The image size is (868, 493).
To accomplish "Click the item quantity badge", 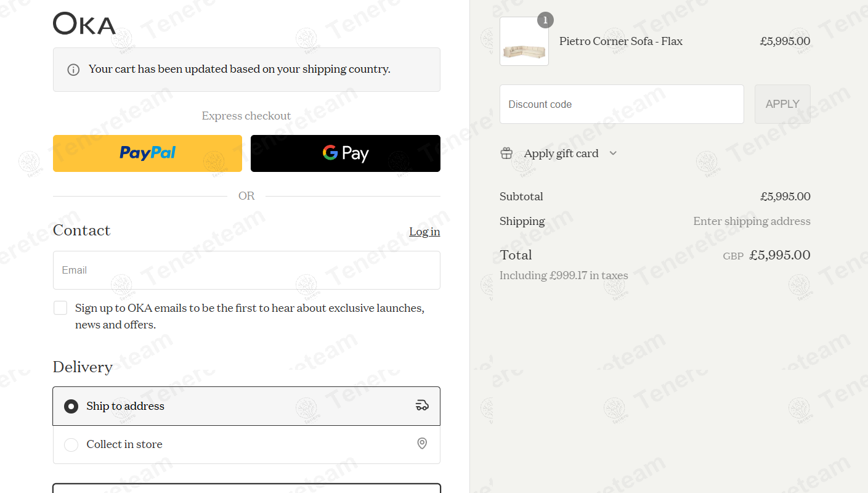I will (x=545, y=20).
